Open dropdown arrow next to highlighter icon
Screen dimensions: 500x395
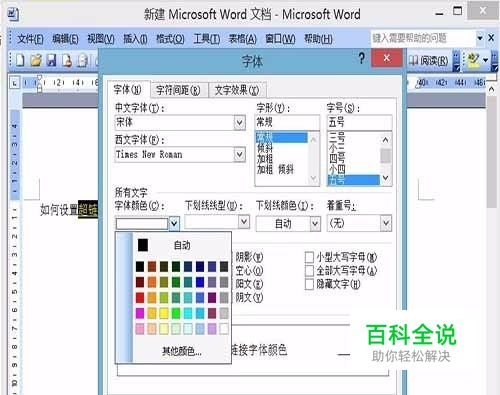pos(486,60)
